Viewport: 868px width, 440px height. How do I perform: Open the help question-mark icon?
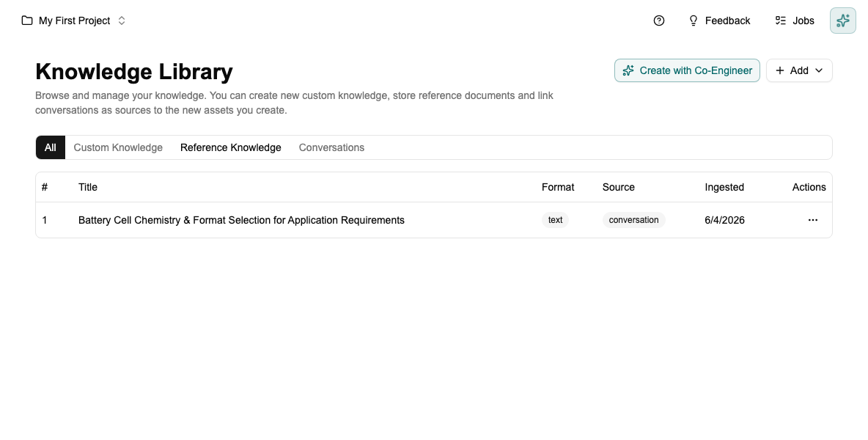coord(659,21)
